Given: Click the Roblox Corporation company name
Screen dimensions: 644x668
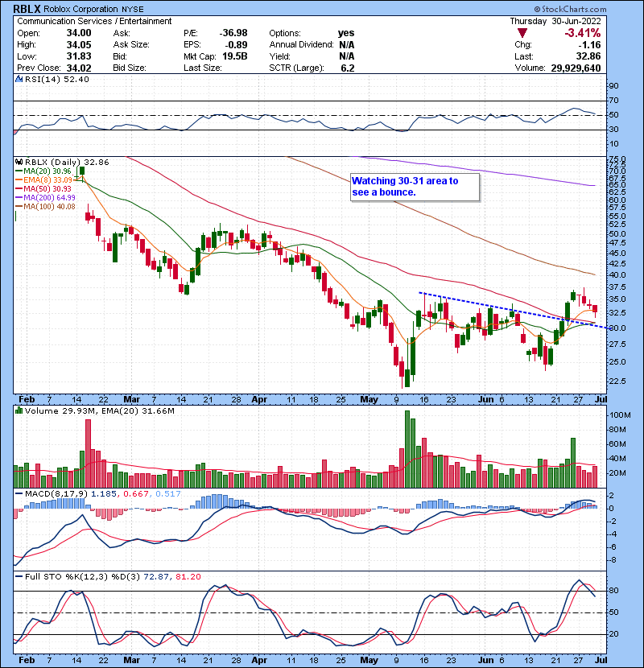Looking at the screenshot, I should coord(81,9).
